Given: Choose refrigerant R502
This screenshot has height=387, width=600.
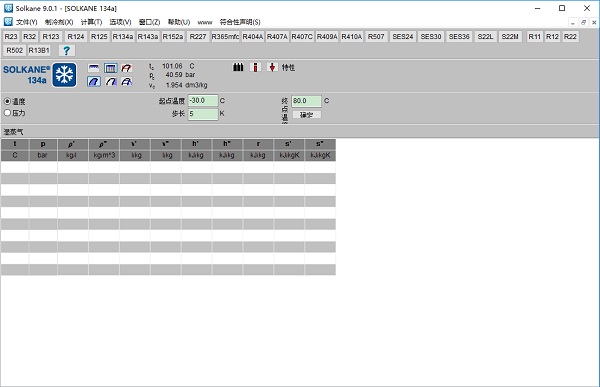Looking at the screenshot, I should [x=15, y=51].
